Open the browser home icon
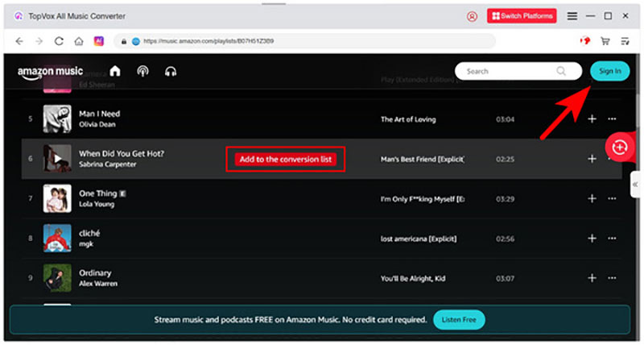Image resolution: width=644 pixels, height=345 pixels. (79, 41)
